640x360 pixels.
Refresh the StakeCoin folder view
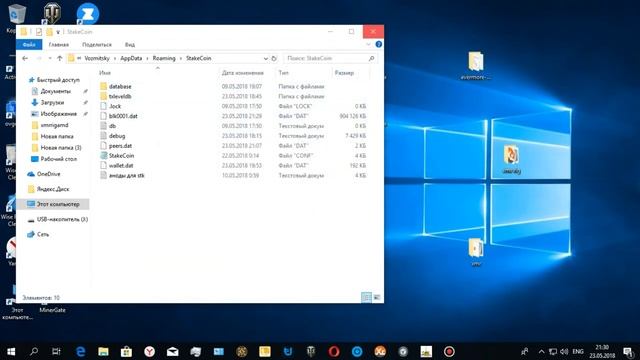click(x=274, y=58)
